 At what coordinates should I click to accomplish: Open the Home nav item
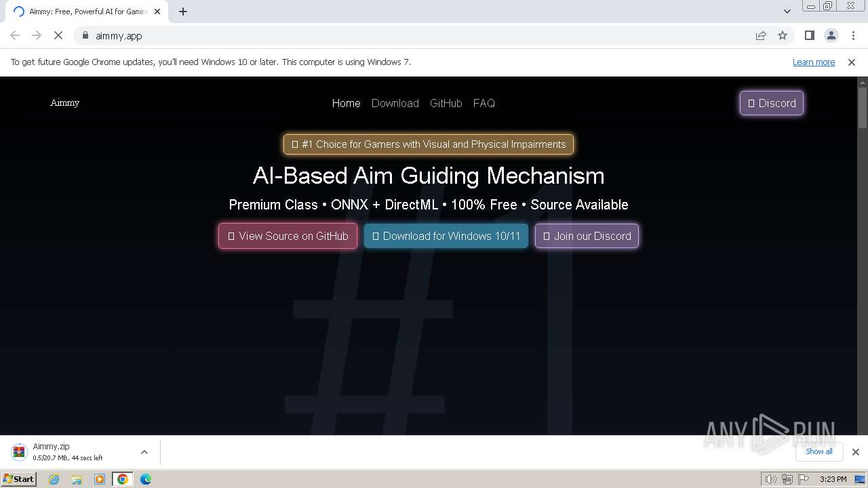[x=346, y=103]
